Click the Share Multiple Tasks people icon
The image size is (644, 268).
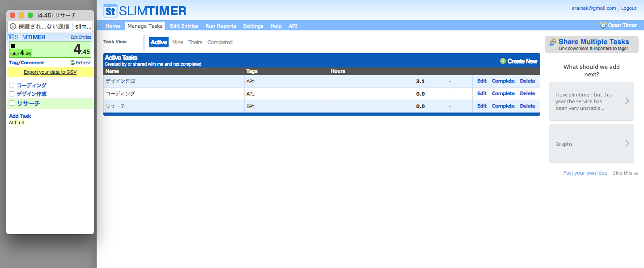click(553, 42)
